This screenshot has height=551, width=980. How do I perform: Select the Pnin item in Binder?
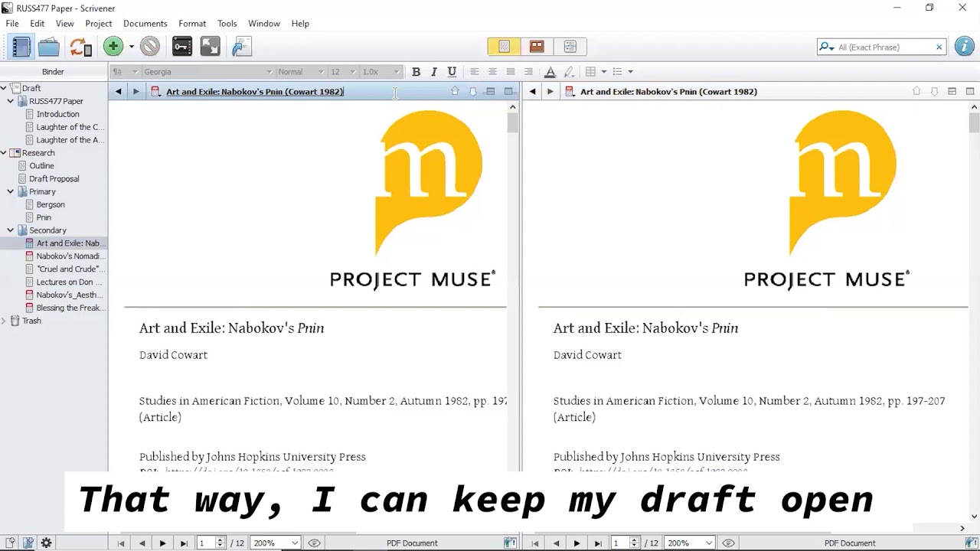(x=44, y=217)
